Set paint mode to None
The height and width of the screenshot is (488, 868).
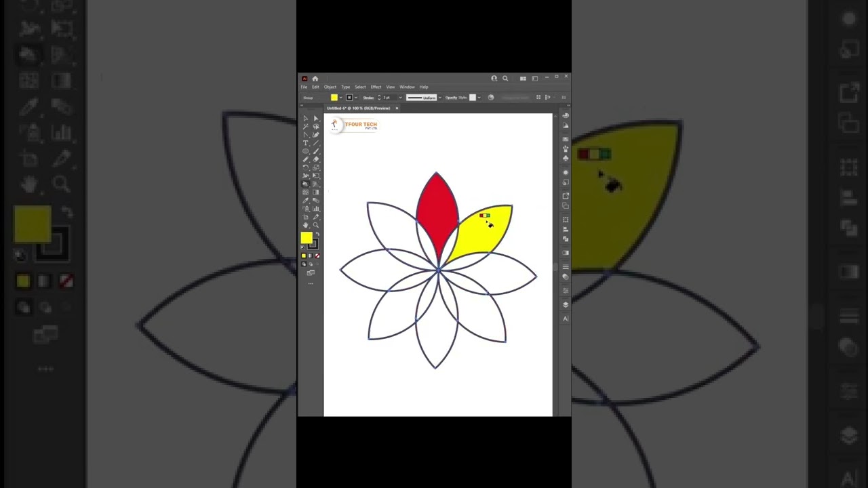(317, 256)
